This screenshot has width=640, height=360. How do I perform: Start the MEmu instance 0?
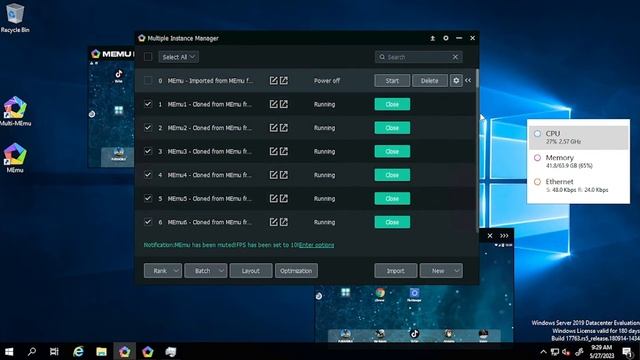click(392, 80)
